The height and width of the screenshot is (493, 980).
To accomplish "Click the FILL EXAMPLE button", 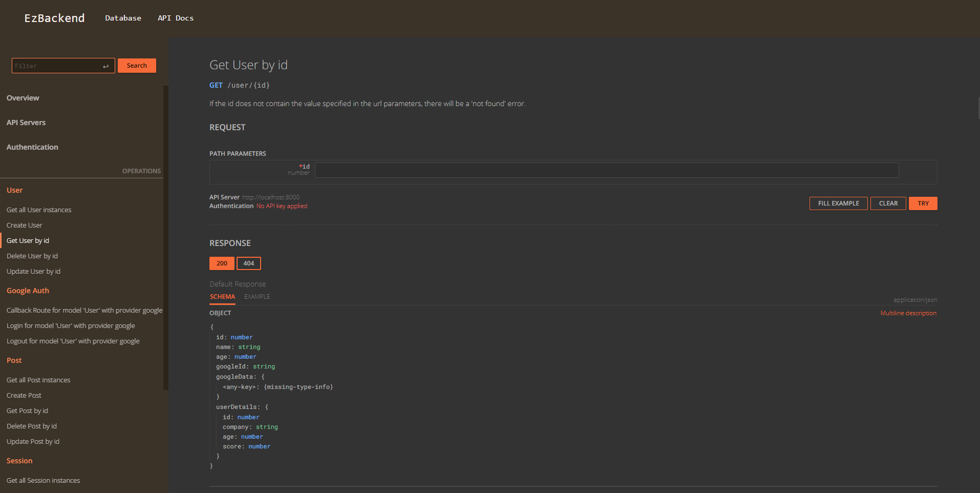I will point(839,203).
